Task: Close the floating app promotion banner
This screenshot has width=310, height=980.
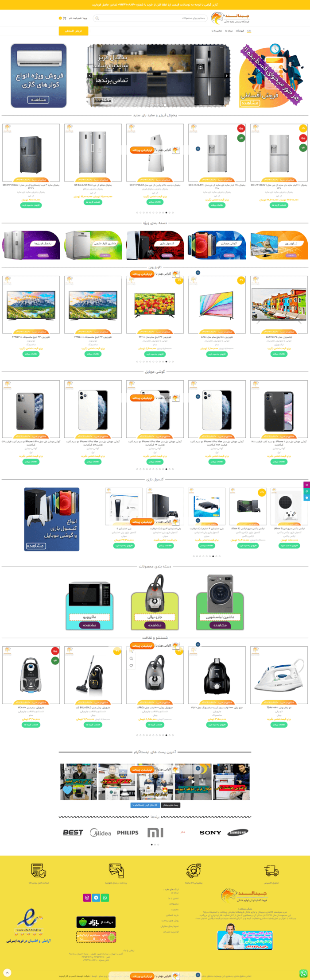Action: [x=198, y=975]
